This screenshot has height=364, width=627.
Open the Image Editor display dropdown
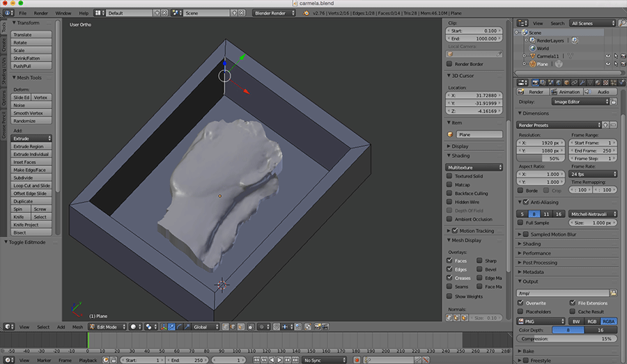coord(580,102)
